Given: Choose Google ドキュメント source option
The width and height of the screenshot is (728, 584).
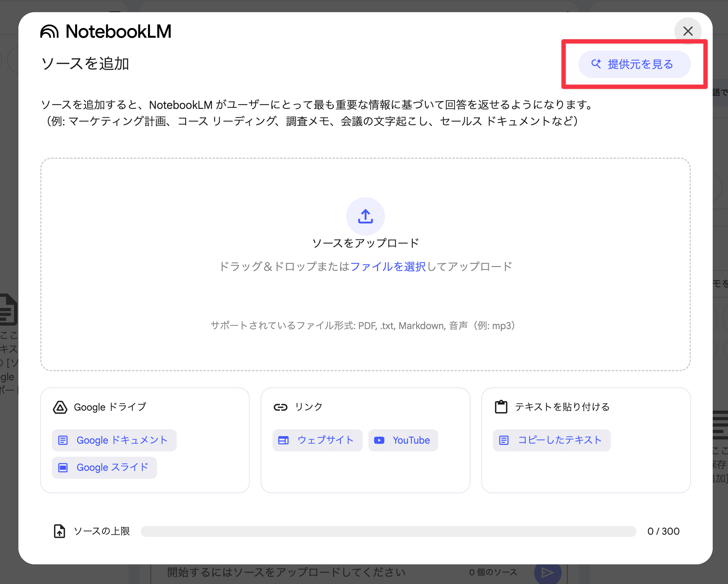Looking at the screenshot, I should [x=114, y=440].
